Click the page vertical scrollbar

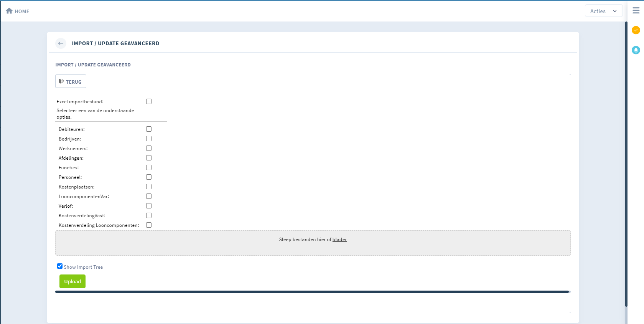point(626,164)
